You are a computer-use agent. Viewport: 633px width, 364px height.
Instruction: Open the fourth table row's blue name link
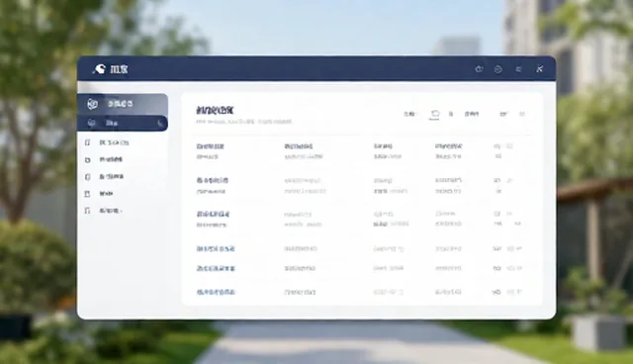[x=216, y=249]
